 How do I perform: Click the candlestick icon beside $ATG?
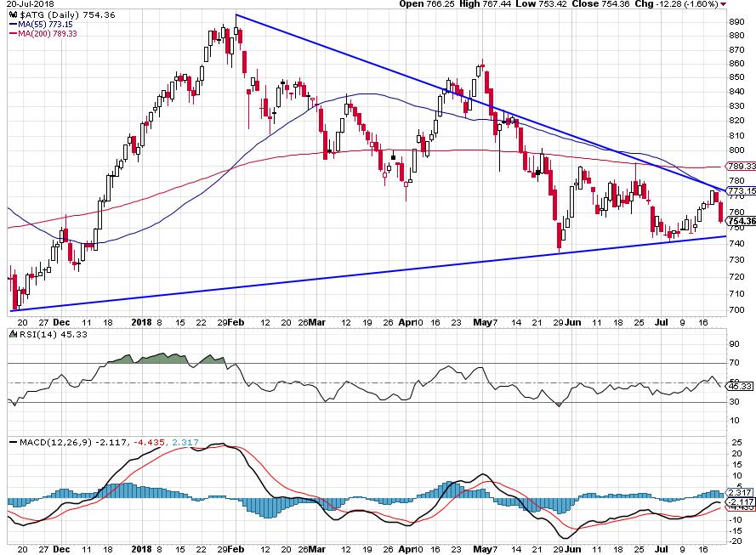click(x=13, y=15)
